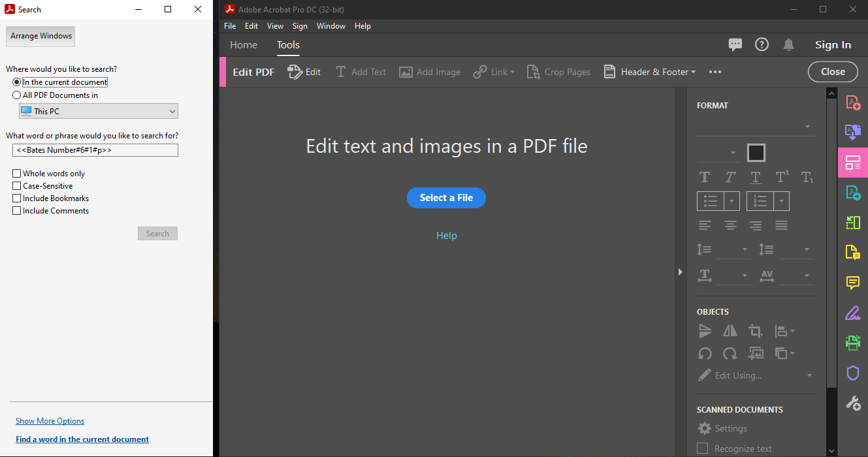Flip object horizontally in Objects section
The height and width of the screenshot is (457, 868).
pos(730,331)
